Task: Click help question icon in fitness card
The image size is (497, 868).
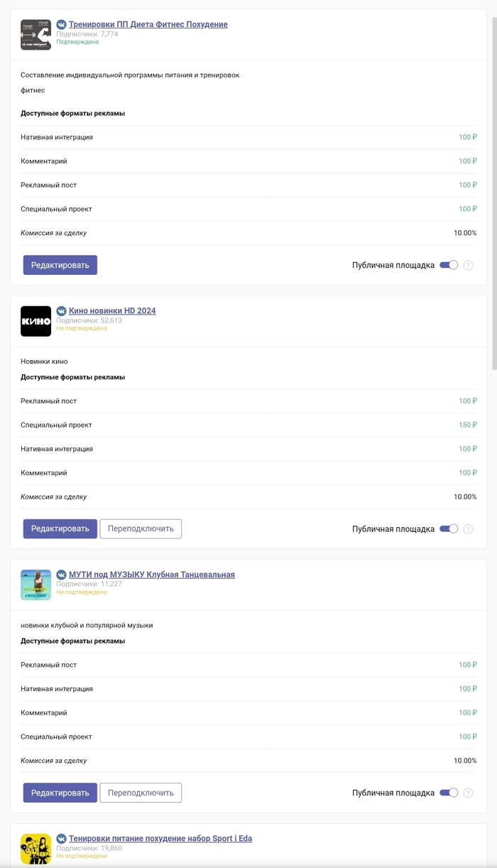Action: (x=468, y=266)
